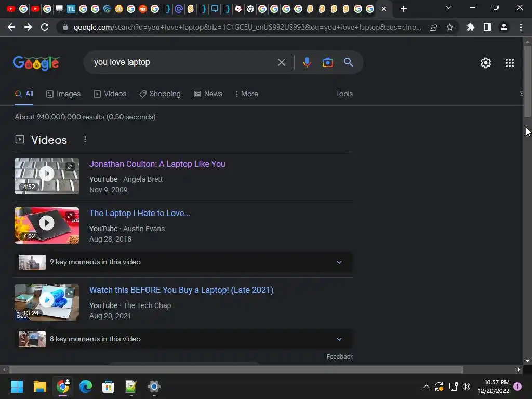Click the scroll-down arrow of vertical scrollbar
532x399 pixels.
527,361
